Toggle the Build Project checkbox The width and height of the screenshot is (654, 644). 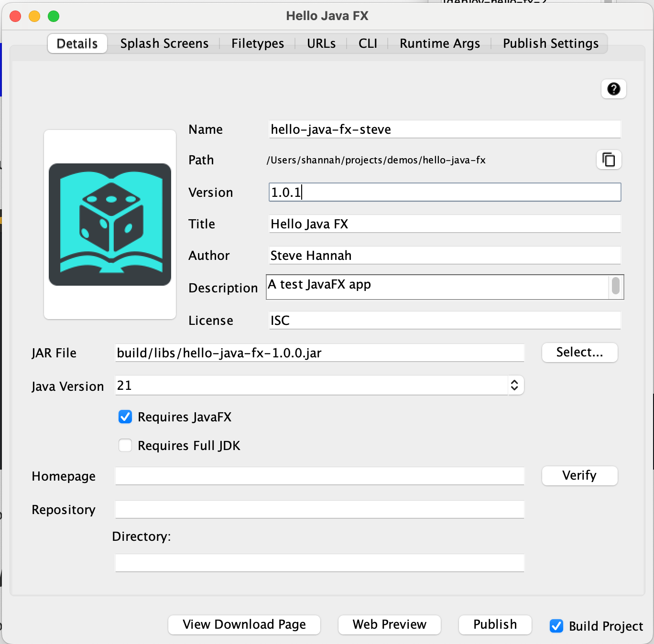556,626
